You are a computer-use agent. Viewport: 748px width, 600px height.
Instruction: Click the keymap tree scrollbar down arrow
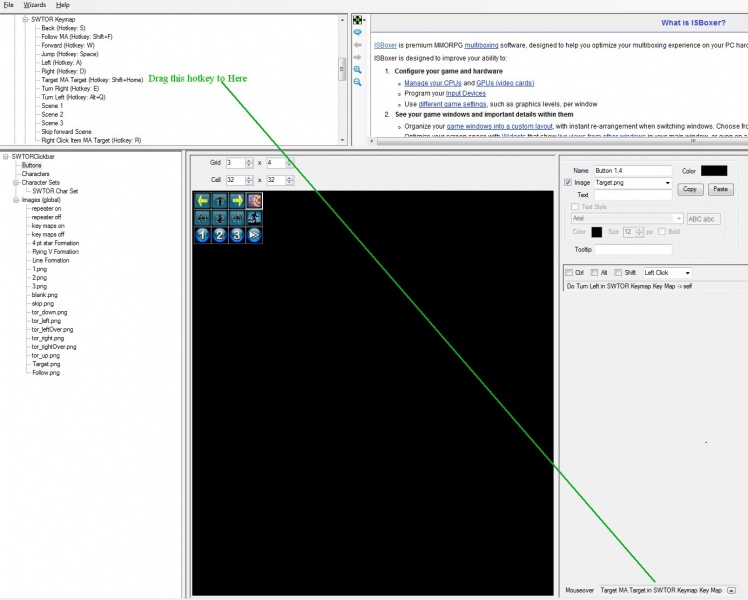(x=342, y=140)
